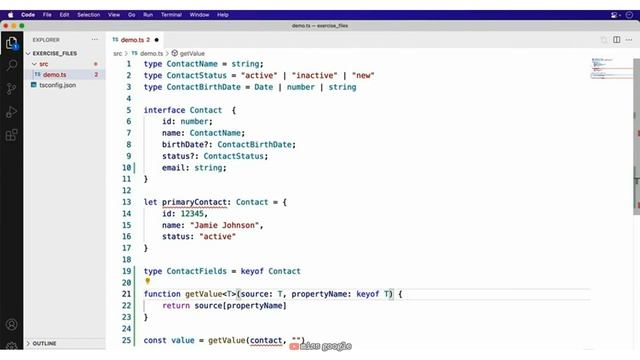Image resolution: width=640 pixels, height=360 pixels.
Task: Open the Source Control view
Action: (x=11, y=89)
